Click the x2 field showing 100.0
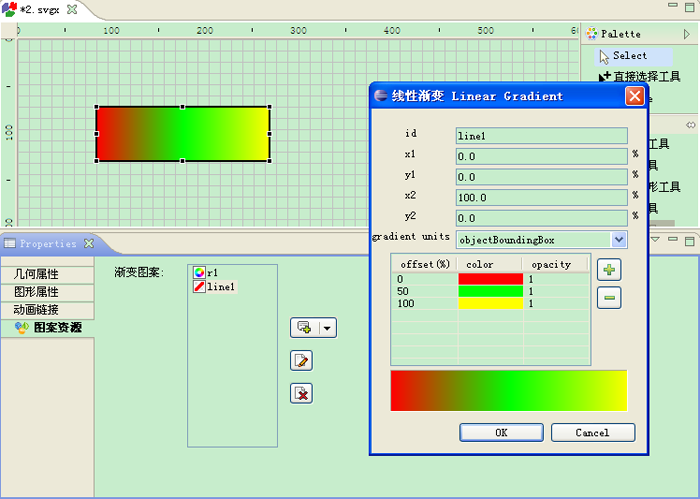 (542, 197)
